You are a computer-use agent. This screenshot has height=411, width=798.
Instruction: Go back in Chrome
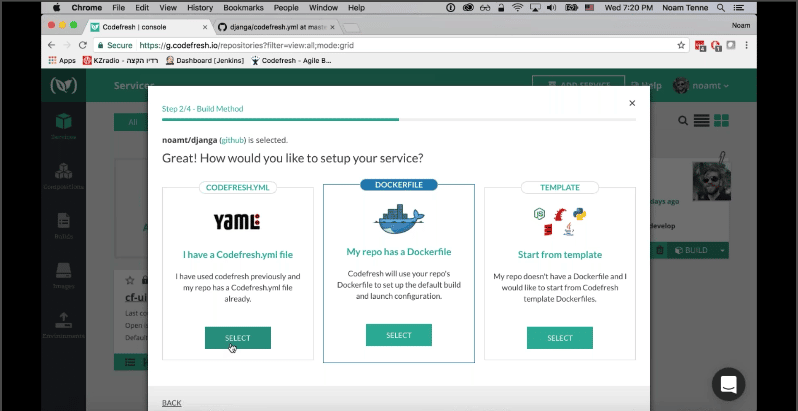(x=51, y=45)
